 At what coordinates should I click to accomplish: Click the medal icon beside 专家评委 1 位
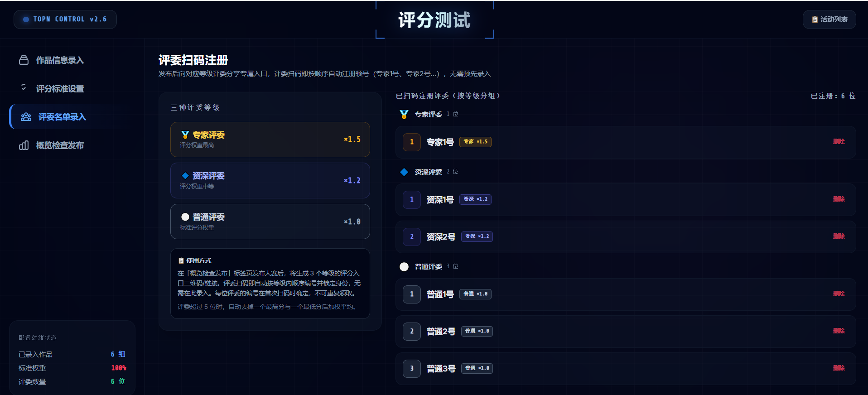pos(404,115)
